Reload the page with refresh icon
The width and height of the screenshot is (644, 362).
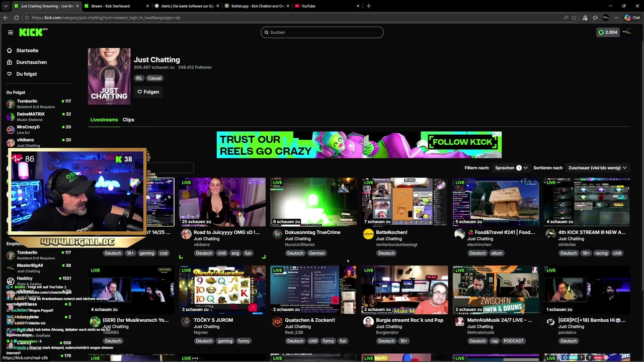point(16,18)
